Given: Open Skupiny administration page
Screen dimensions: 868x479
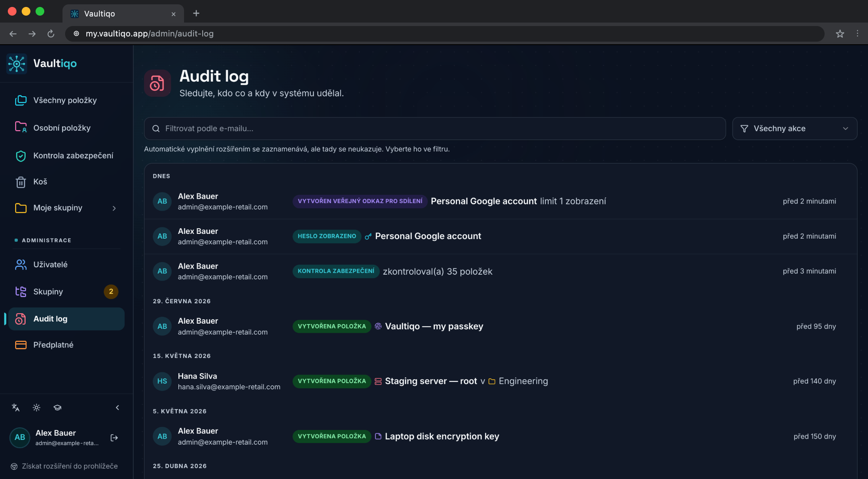Looking at the screenshot, I should tap(66, 292).
